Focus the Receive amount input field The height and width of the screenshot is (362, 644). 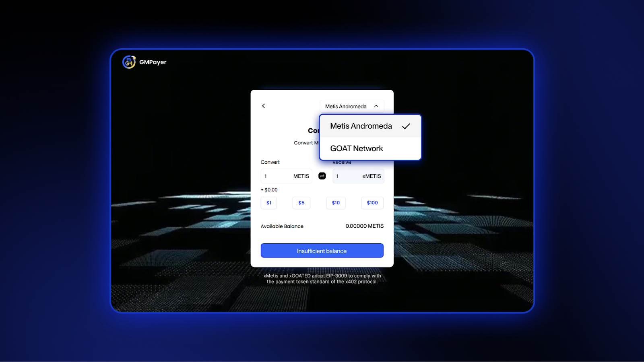coord(347,176)
